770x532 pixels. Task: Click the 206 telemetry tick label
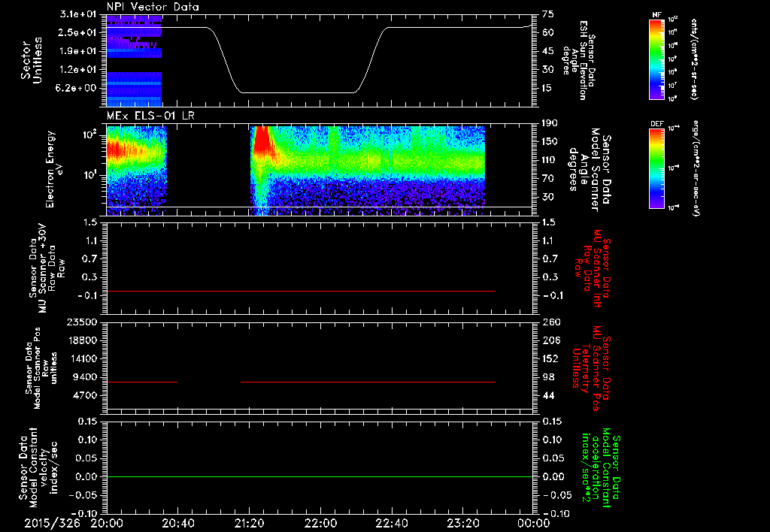tap(551, 340)
